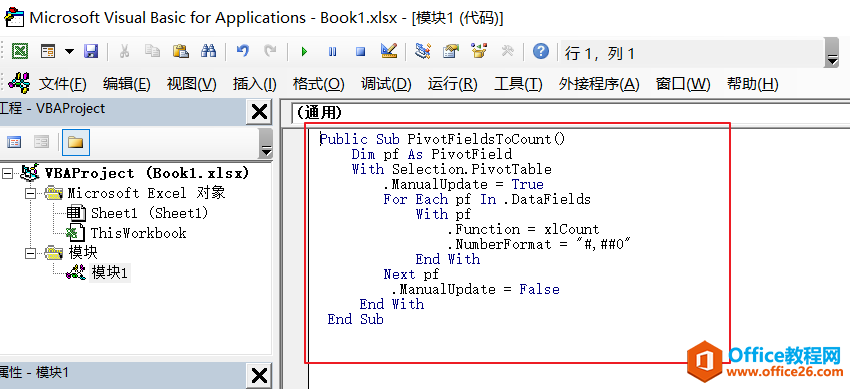
Task: Click the module icon left of 文件 menu
Action: (20, 83)
